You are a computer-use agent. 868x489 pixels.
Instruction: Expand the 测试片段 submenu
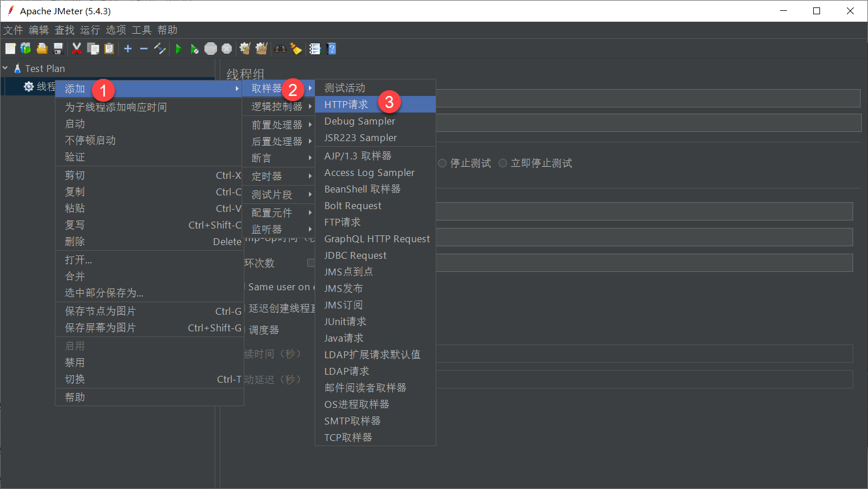(x=279, y=194)
